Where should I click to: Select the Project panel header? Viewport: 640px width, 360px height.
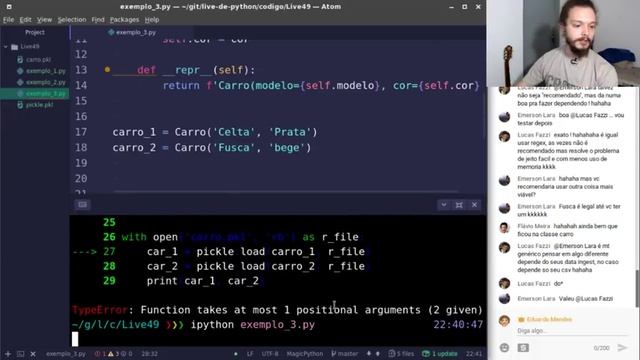[x=35, y=32]
